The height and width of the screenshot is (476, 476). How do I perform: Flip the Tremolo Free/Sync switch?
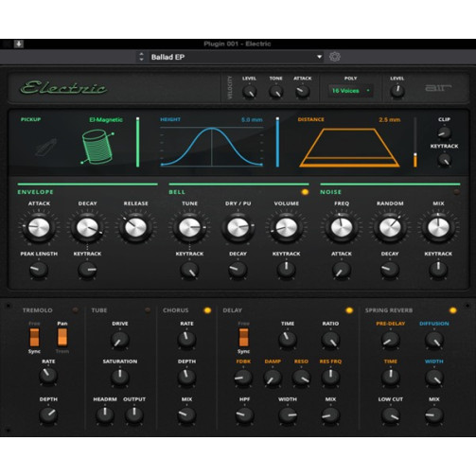pyautogui.click(x=34, y=337)
